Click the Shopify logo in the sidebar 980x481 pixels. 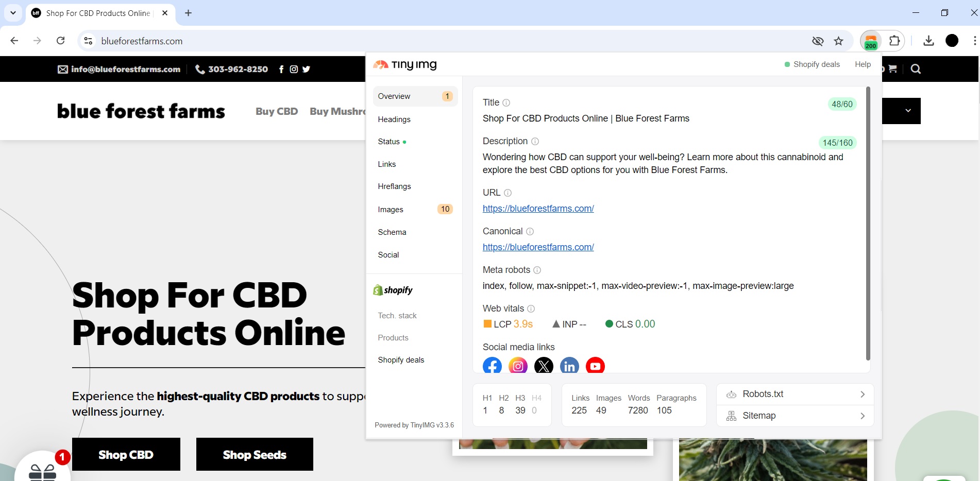click(394, 289)
